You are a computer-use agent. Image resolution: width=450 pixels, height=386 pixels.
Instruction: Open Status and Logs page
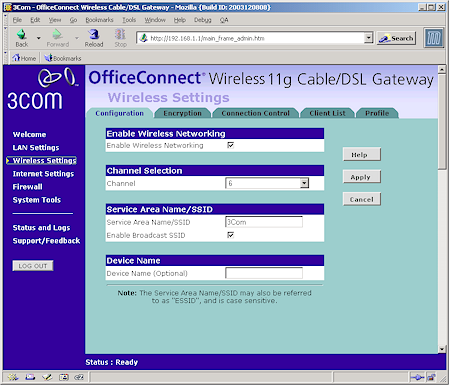41,228
